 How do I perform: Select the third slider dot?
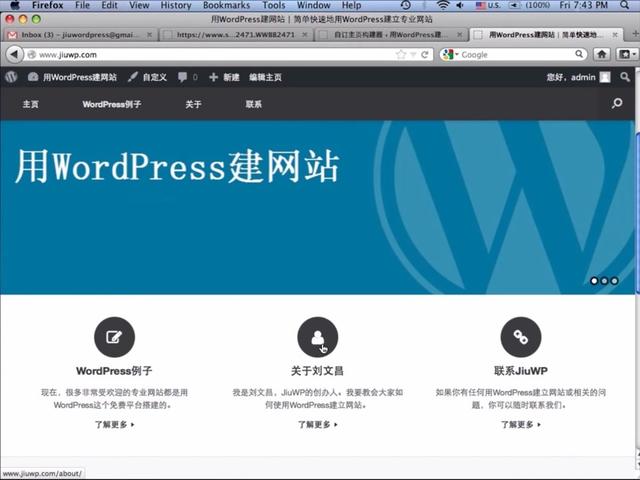pos(614,281)
